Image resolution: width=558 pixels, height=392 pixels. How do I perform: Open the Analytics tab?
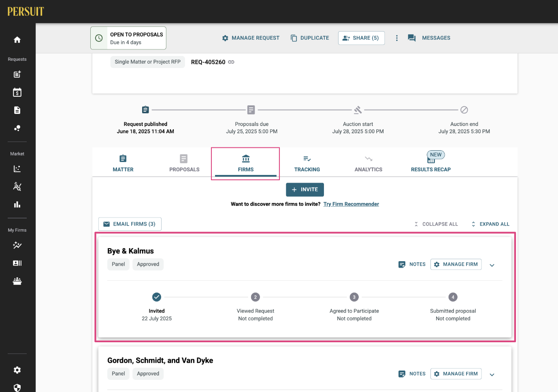pyautogui.click(x=368, y=163)
